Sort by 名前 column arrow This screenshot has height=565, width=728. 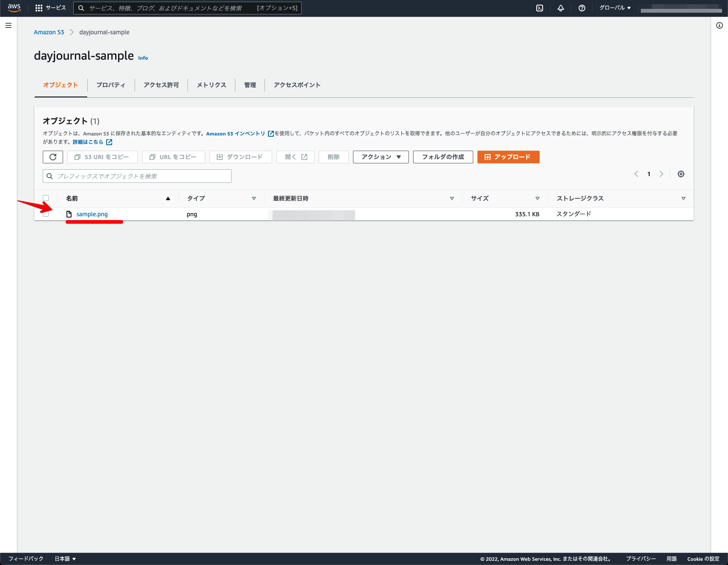(168, 198)
